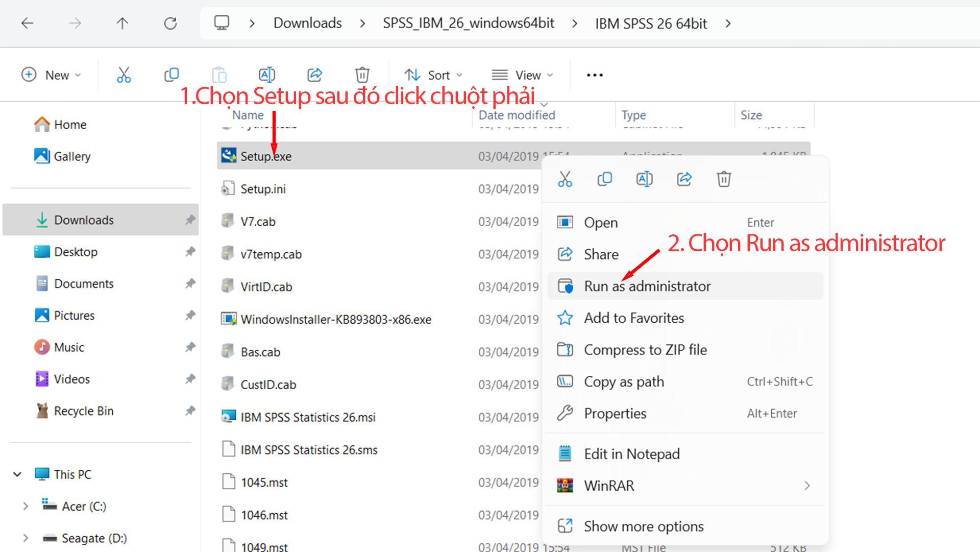980x552 pixels.
Task: Go up one folder level
Action: tap(122, 23)
